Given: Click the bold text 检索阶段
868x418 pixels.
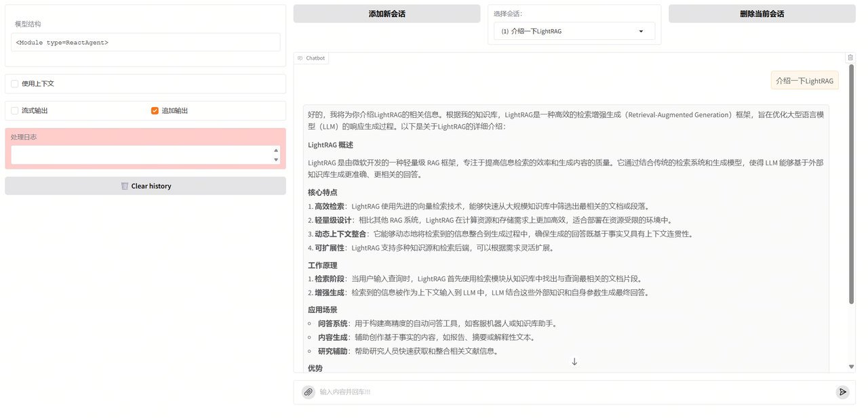Looking at the screenshot, I should click(x=329, y=278).
